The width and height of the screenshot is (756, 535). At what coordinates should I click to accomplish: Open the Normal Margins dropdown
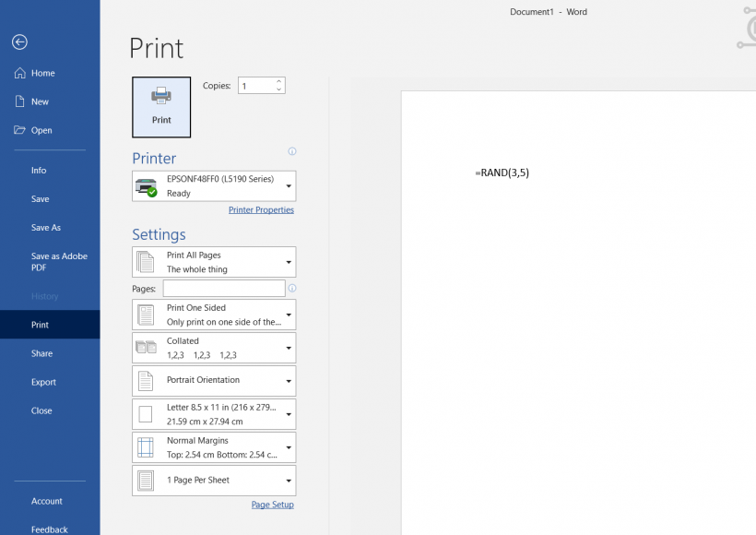[214, 447]
